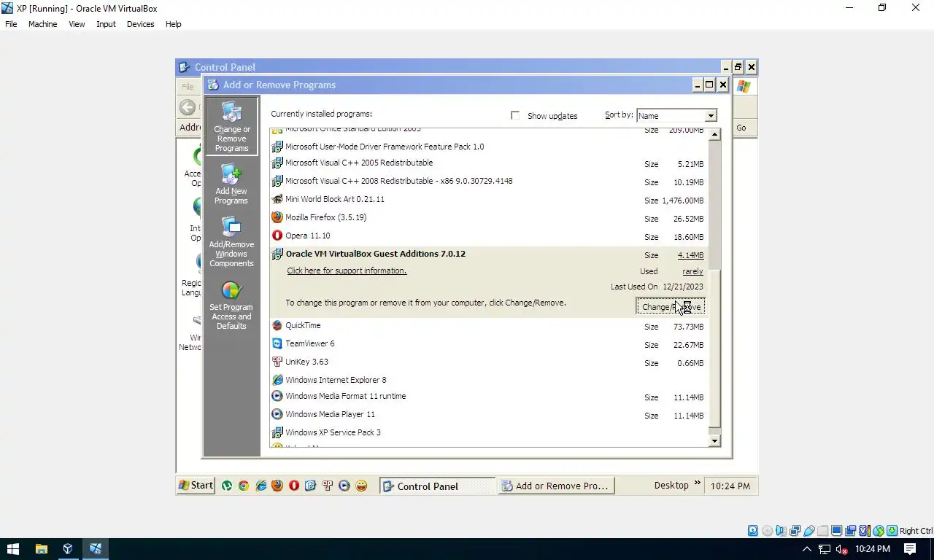Open host notification center icon
Image resolution: width=934 pixels, height=560 pixels.
[910, 549]
